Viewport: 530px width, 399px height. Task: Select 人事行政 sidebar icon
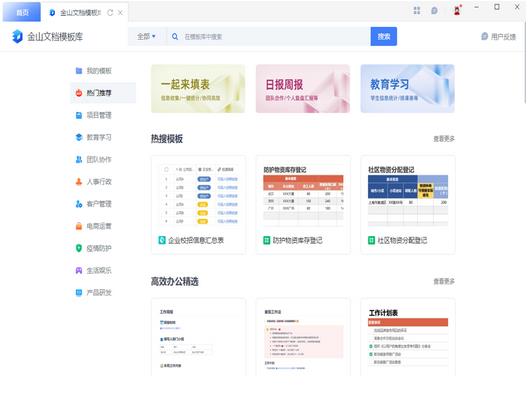79,182
